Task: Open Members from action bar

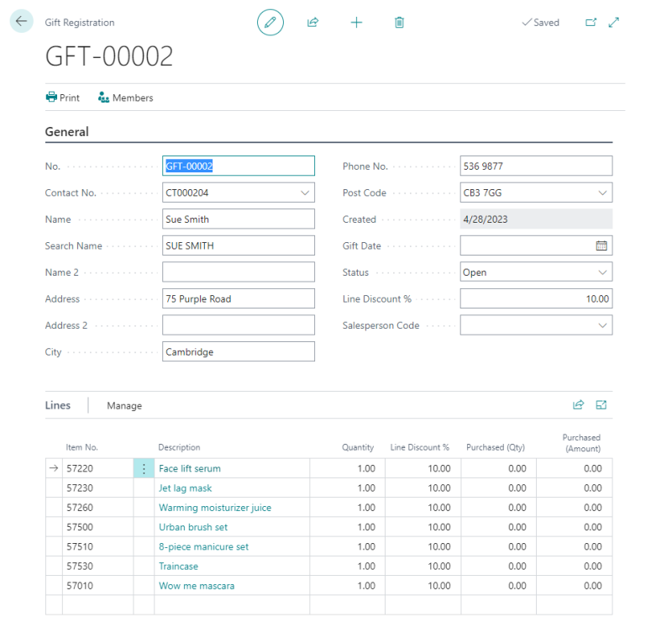Action: pyautogui.click(x=124, y=98)
